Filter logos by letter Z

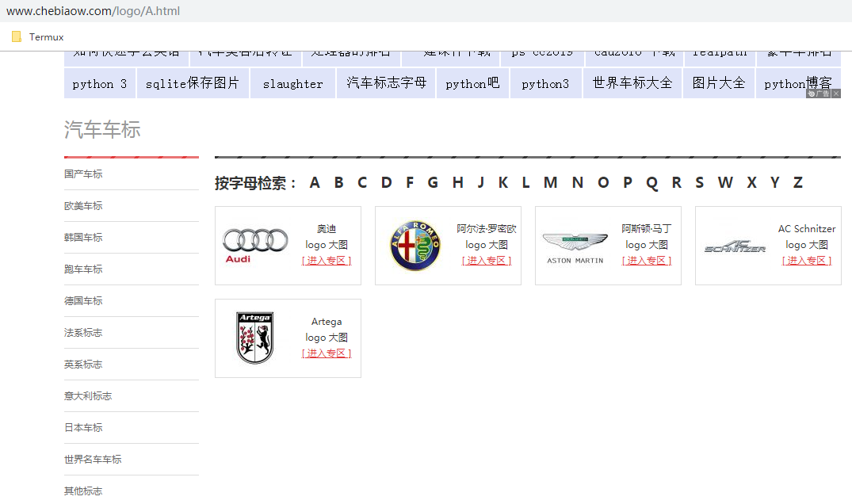(x=797, y=182)
